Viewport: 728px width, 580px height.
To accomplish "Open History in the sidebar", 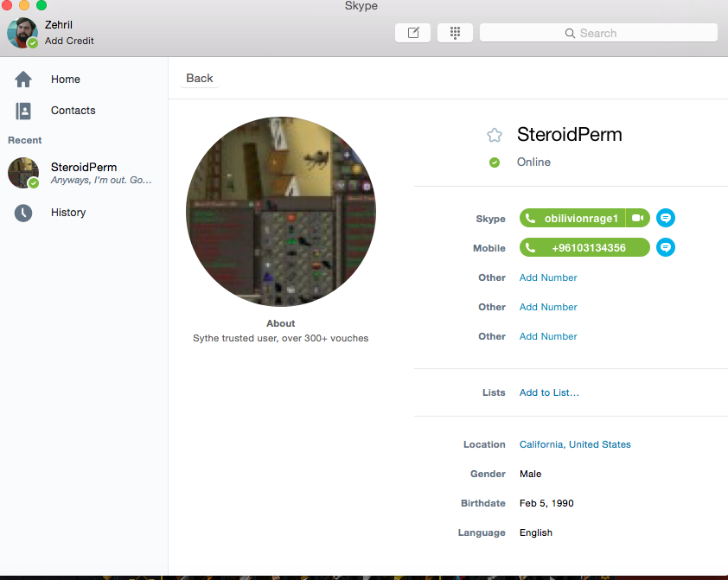I will tap(68, 213).
